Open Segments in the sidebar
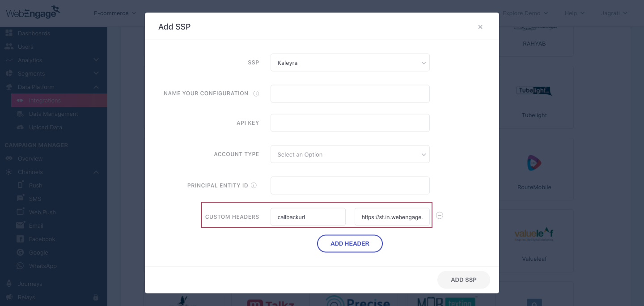Viewport: 644px width, 306px height. [x=31, y=73]
